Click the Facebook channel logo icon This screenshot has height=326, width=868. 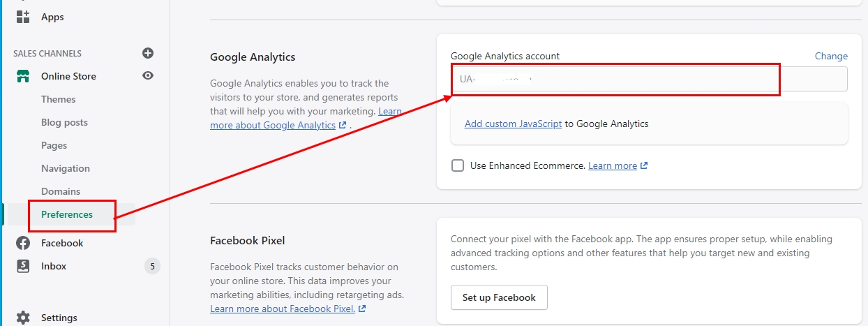coord(23,243)
